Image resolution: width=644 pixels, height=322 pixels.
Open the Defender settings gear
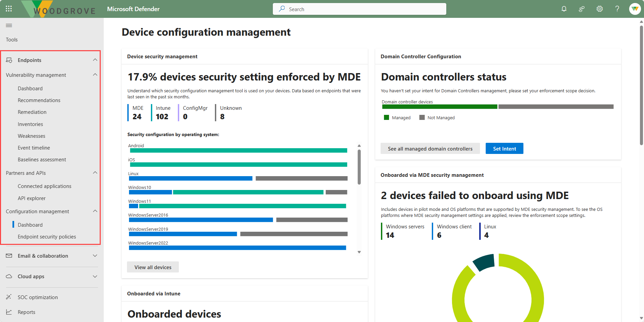[600, 9]
